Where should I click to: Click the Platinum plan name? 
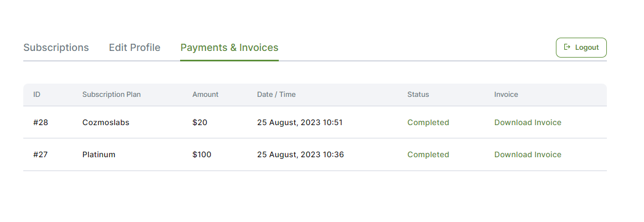point(99,154)
